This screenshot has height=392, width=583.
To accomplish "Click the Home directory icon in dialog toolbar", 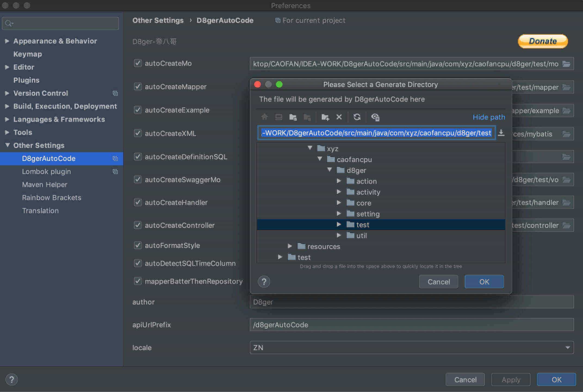I will coord(265,117).
